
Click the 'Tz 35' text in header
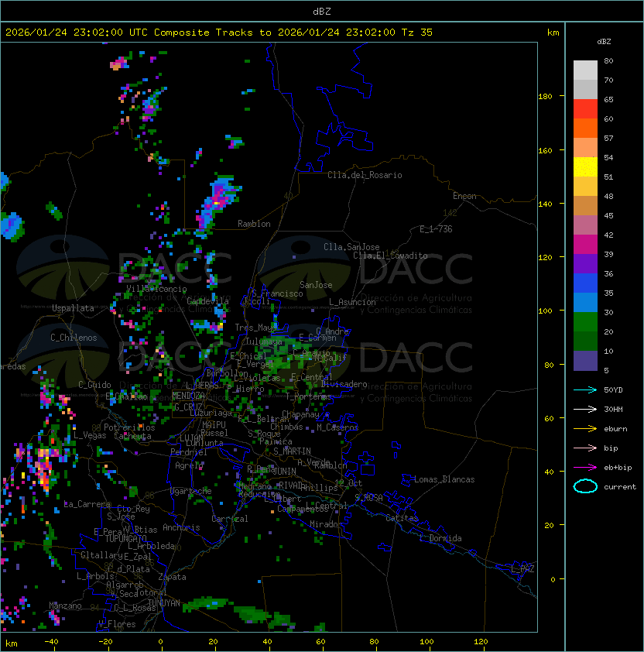coord(417,33)
